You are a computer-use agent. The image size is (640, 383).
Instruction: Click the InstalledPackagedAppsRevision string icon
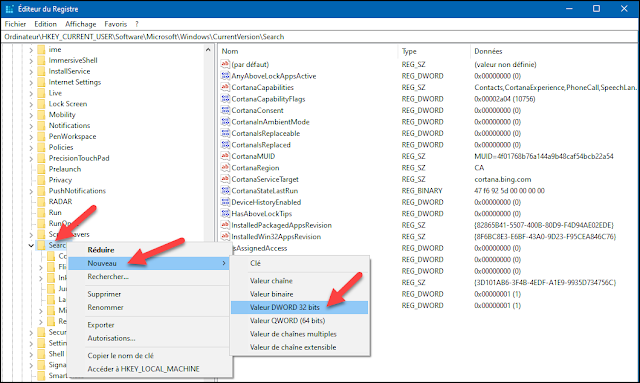click(225, 225)
